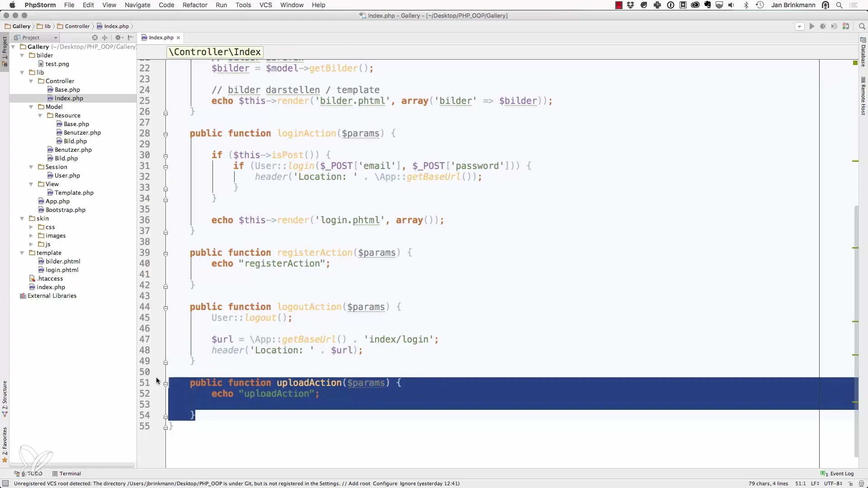
Task: Click the hide Project panel icon
Action: [131, 38]
